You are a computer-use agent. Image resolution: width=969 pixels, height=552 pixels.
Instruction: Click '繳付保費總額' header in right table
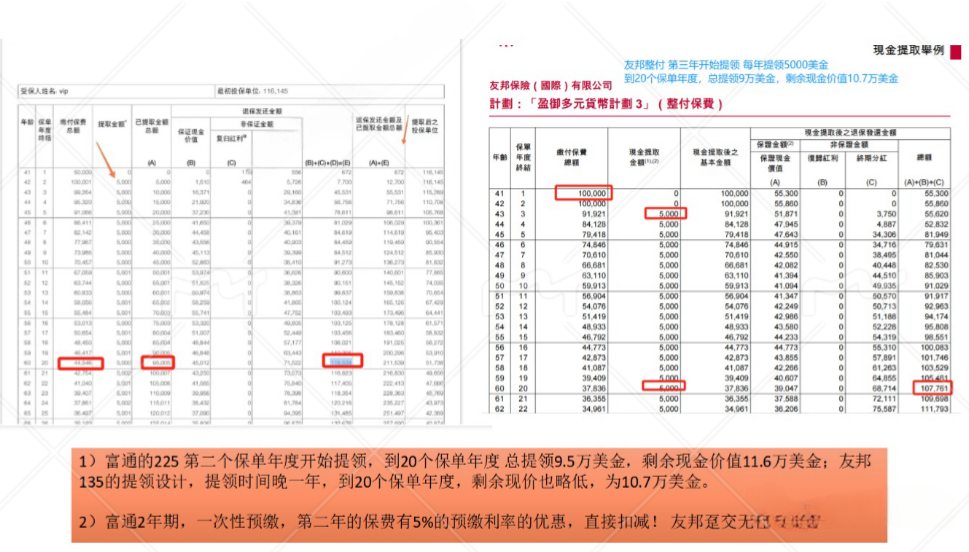572,157
